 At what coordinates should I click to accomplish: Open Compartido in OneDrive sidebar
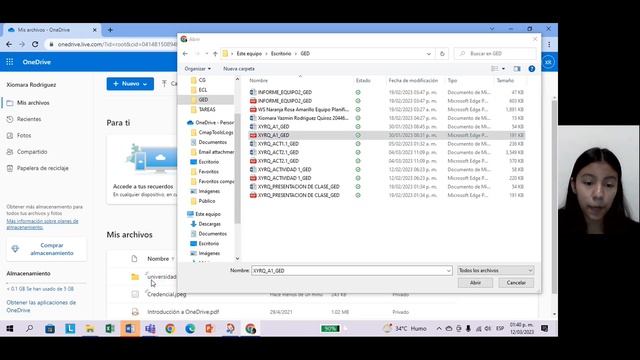point(32,152)
